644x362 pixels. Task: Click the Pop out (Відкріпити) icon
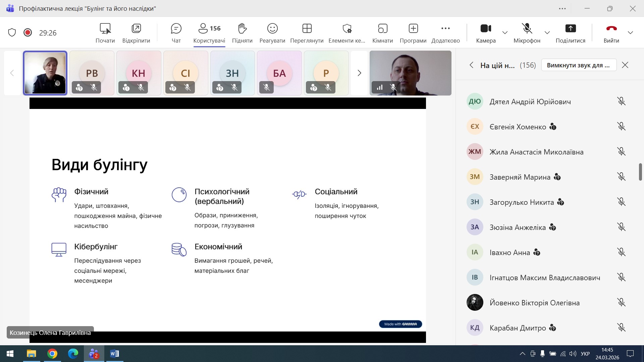tap(136, 29)
